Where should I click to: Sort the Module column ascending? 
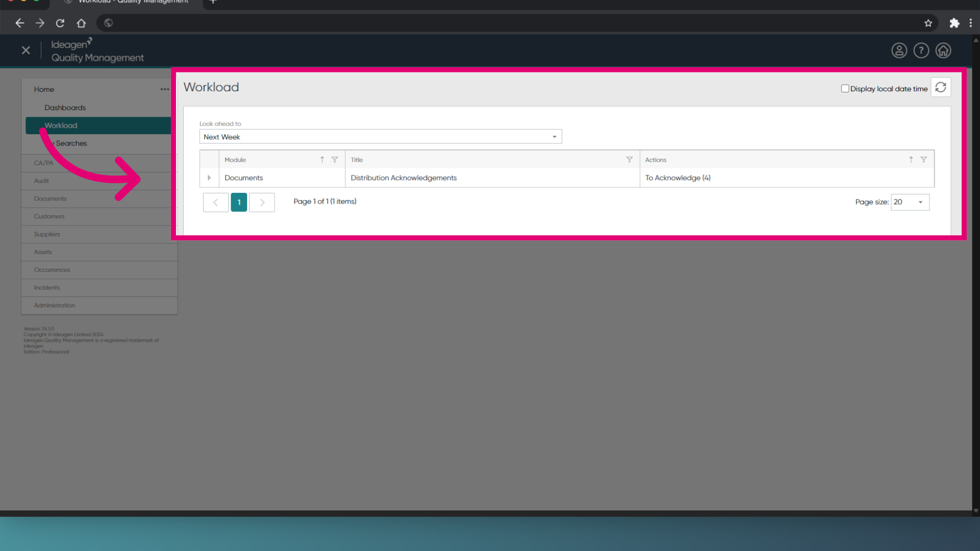coord(322,160)
